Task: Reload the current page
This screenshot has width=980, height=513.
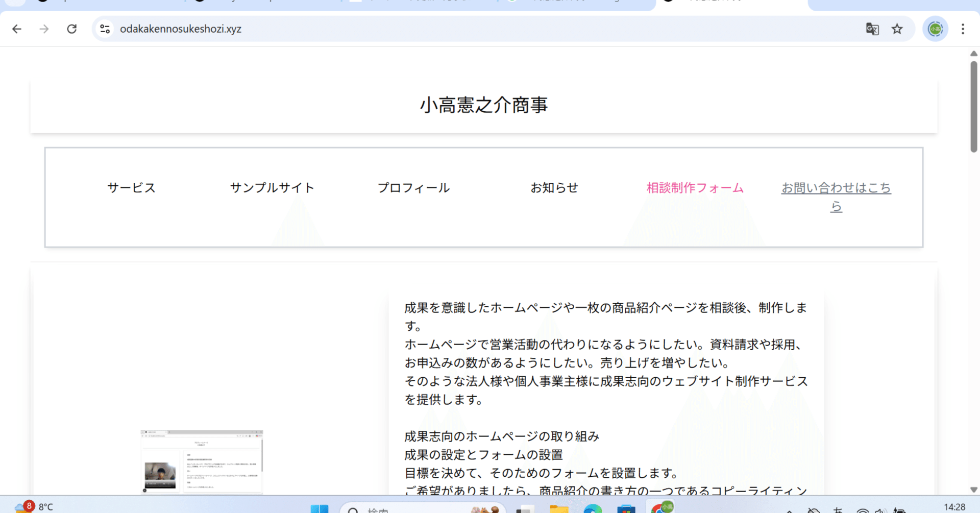Action: (71, 29)
